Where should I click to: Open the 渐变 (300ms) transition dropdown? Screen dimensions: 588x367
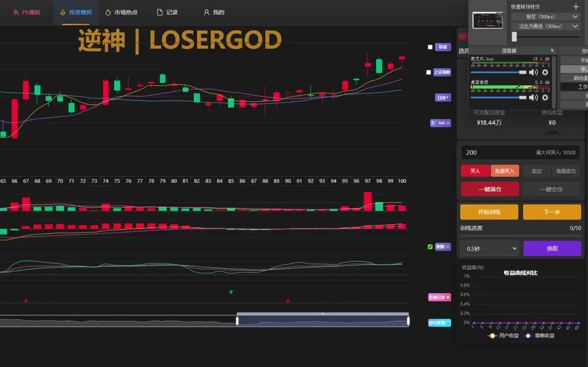[x=545, y=17]
